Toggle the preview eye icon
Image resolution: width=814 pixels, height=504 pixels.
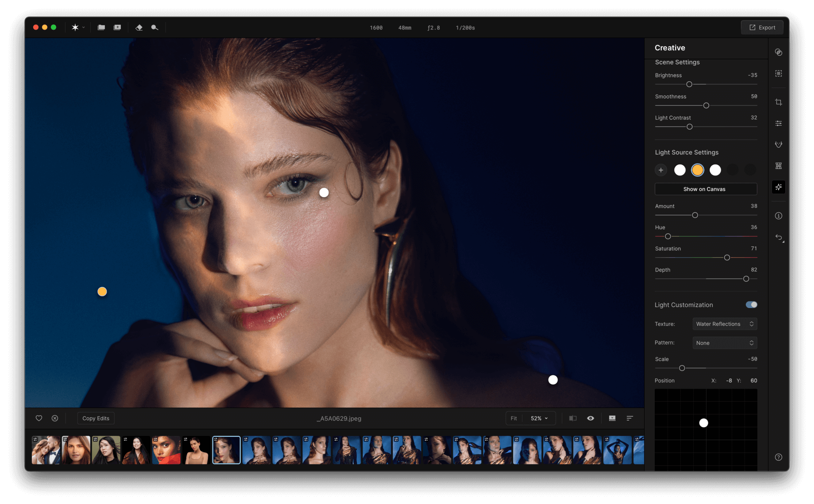[x=591, y=418]
